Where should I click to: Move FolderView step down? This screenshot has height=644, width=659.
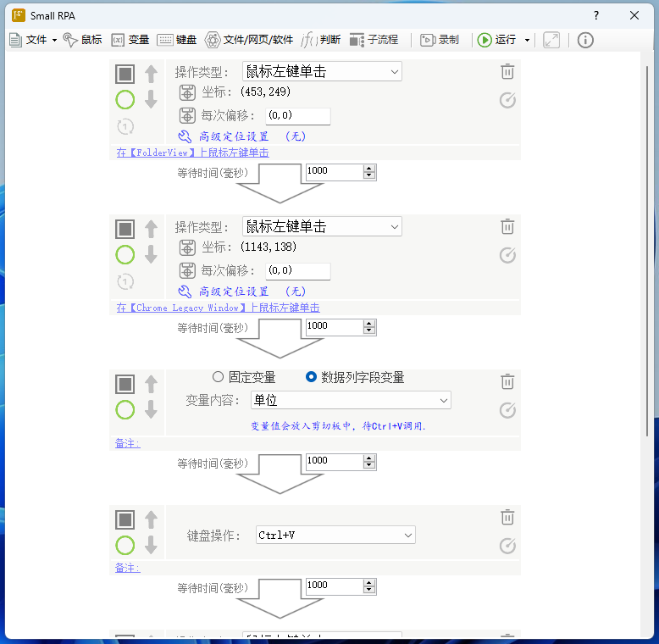tap(151, 99)
